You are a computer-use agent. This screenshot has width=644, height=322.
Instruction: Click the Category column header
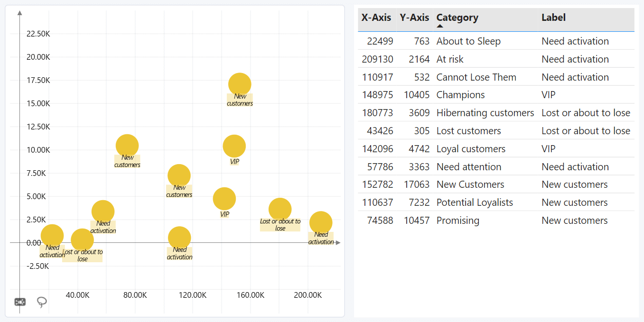(457, 18)
